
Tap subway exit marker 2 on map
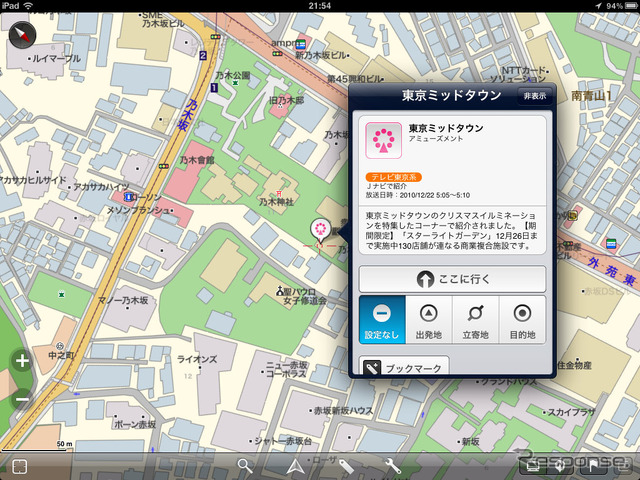(x=203, y=56)
